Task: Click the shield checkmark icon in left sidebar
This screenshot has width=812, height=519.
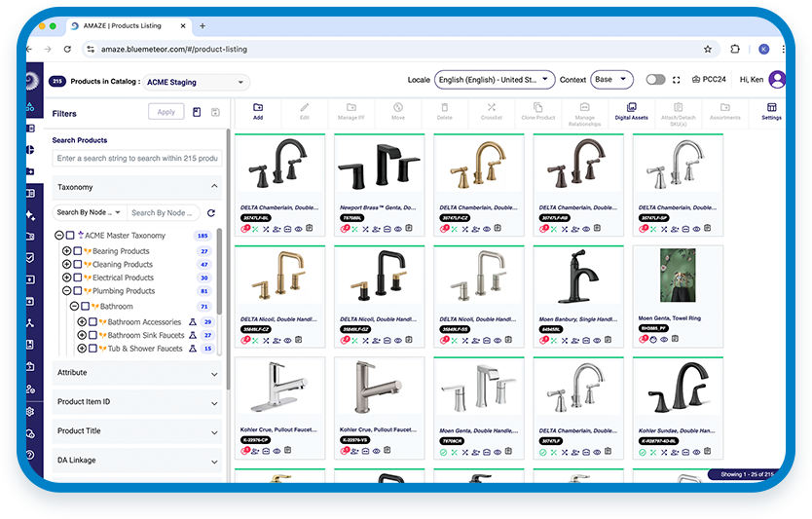Action: click(x=30, y=257)
